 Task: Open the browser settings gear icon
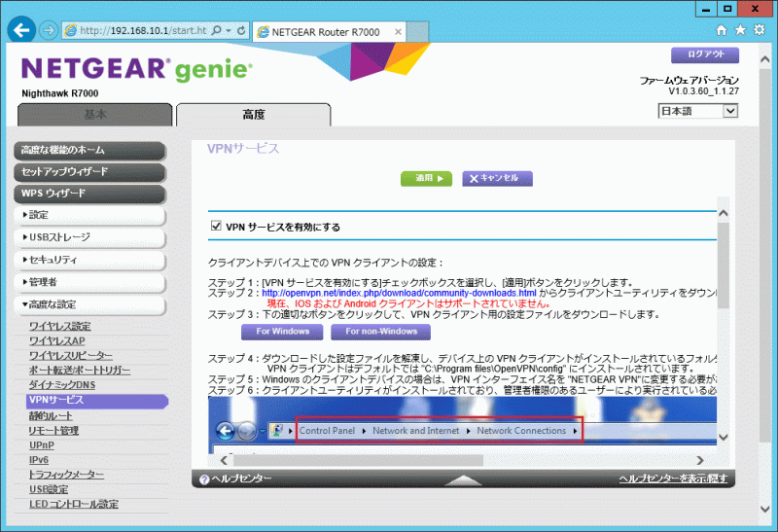pos(760,30)
